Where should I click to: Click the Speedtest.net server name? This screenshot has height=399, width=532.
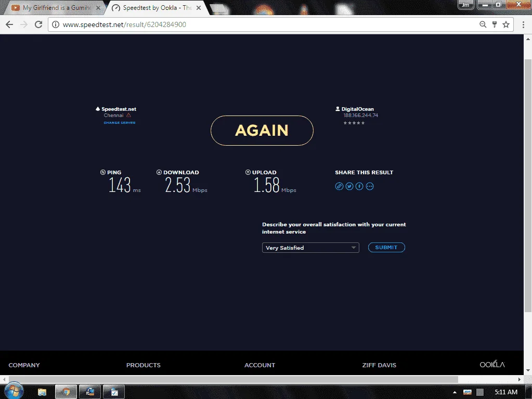coord(119,109)
